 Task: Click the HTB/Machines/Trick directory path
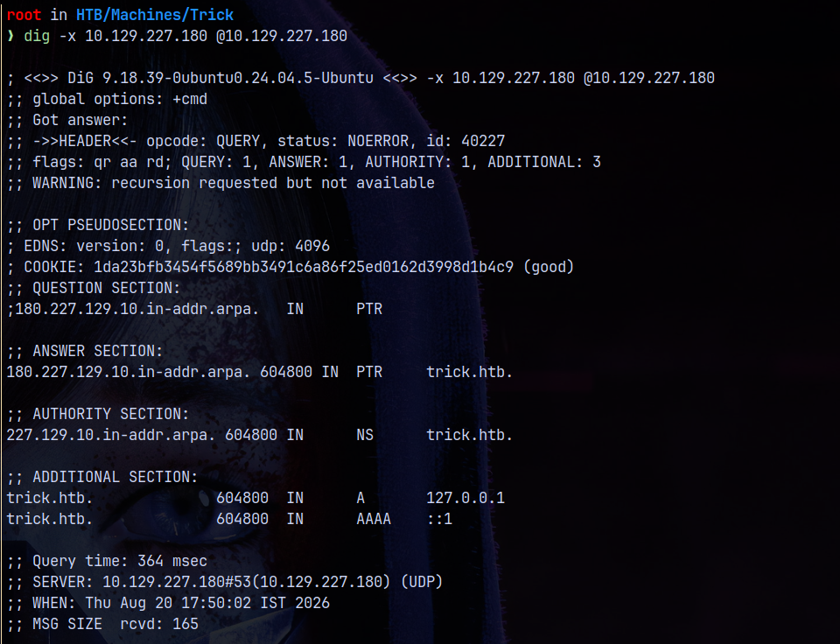(155, 15)
